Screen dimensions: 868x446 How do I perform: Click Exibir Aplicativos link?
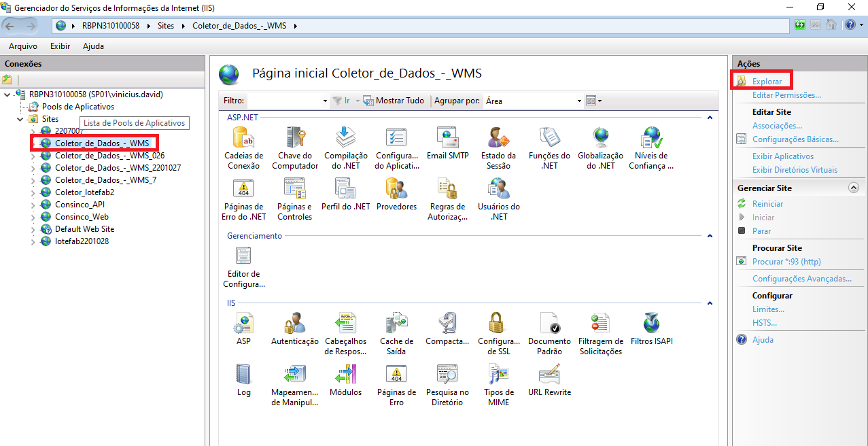(783, 156)
